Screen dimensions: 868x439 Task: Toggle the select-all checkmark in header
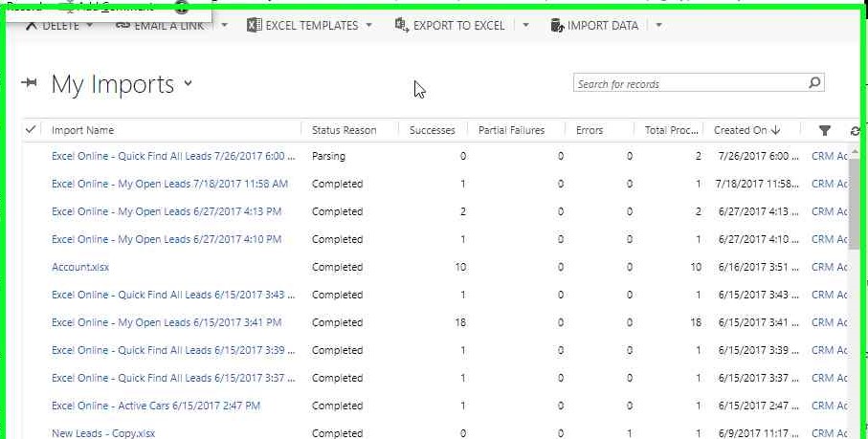point(31,129)
